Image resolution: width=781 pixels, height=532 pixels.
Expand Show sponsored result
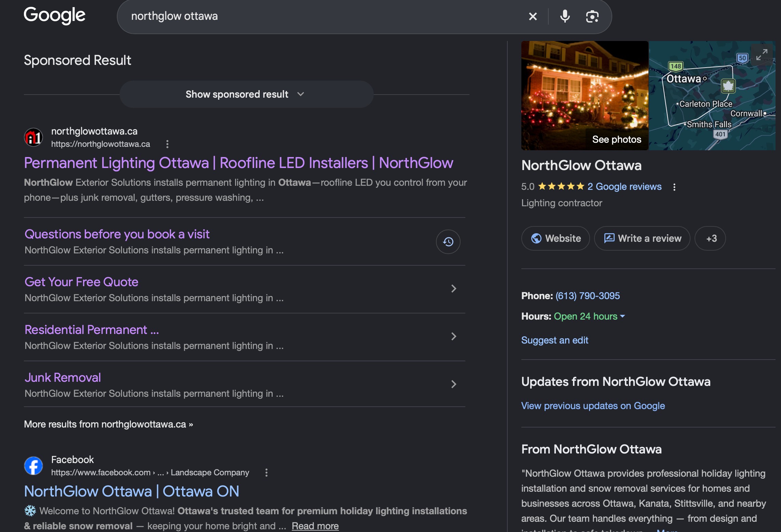click(246, 94)
